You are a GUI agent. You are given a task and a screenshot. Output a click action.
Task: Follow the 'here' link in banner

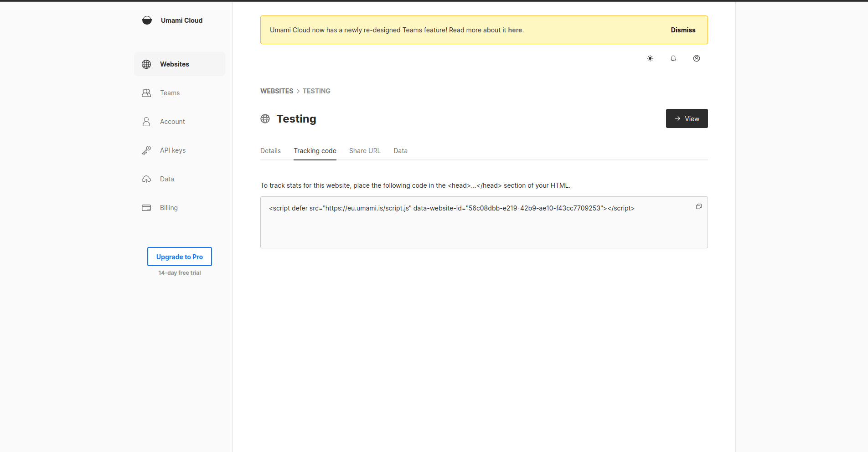pyautogui.click(x=515, y=30)
